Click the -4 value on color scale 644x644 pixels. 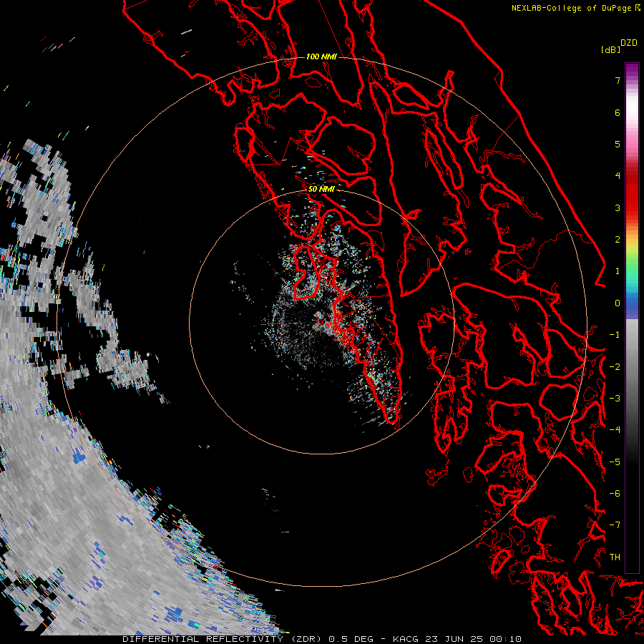click(615, 430)
